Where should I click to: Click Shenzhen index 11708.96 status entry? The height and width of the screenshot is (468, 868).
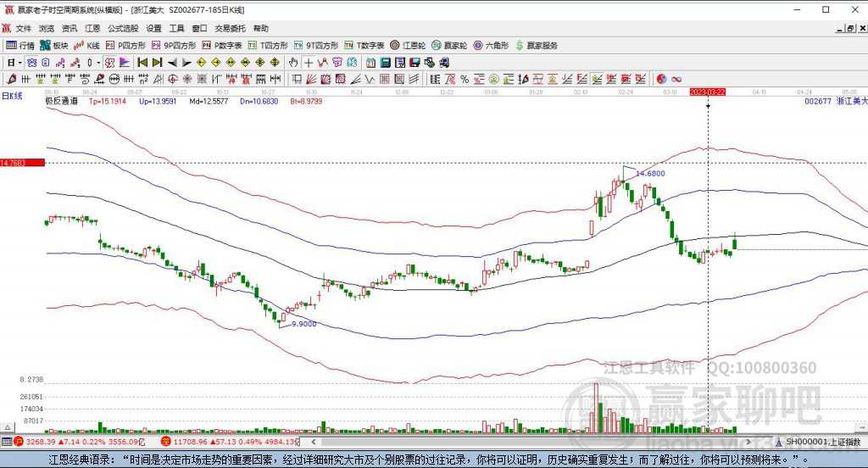pyautogui.click(x=230, y=442)
